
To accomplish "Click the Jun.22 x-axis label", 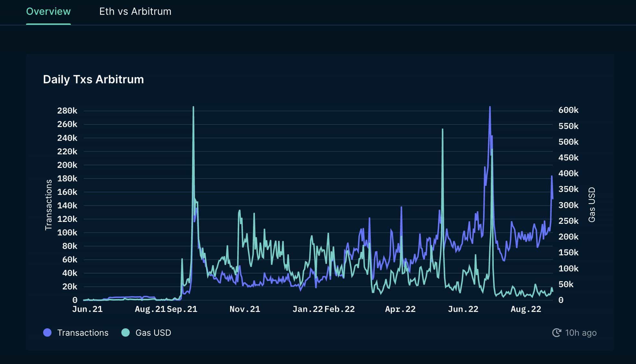I will pyautogui.click(x=463, y=309).
